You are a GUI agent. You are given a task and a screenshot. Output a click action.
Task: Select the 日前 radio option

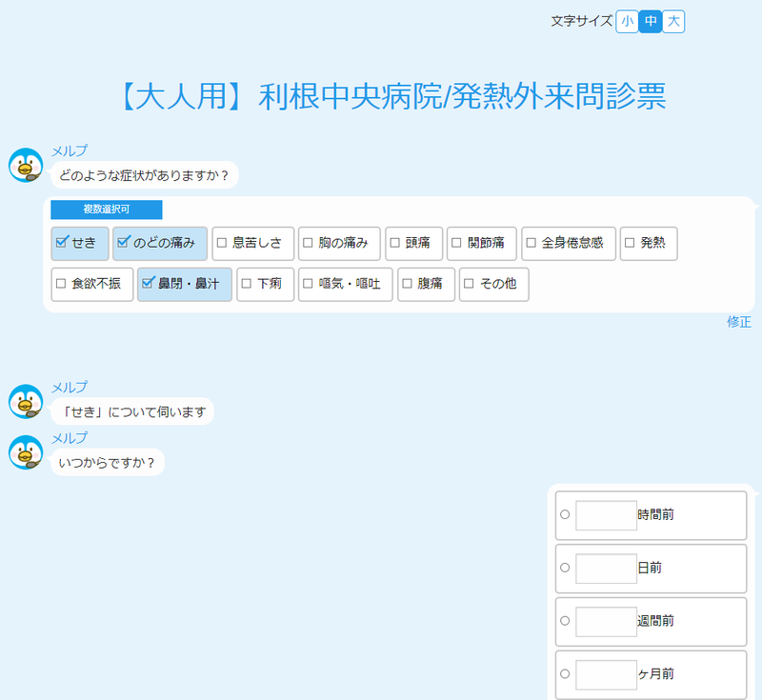[565, 568]
